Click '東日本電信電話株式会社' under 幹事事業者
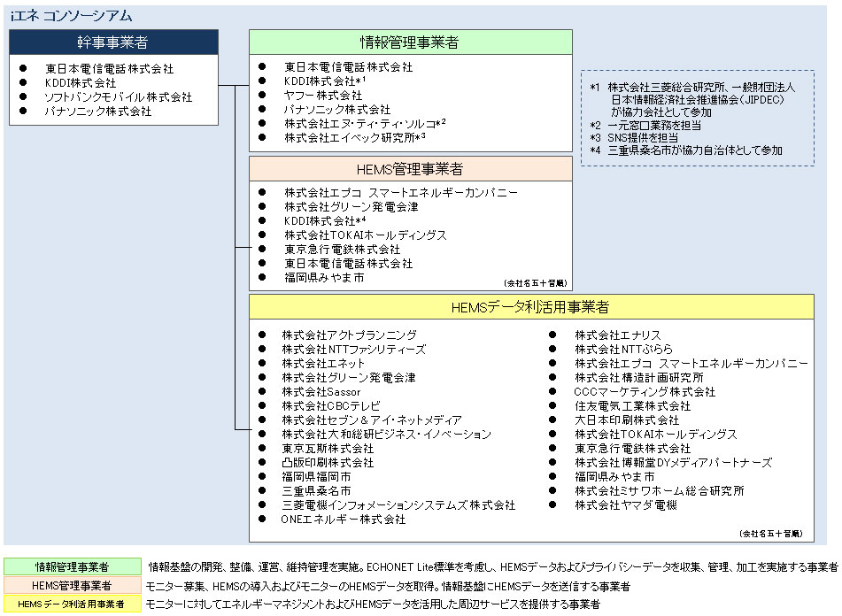842x616 pixels. 110,69
